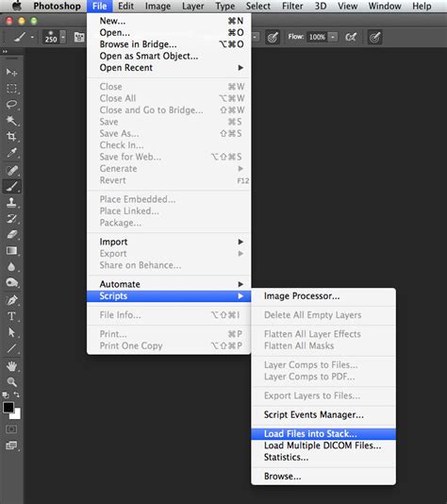The height and width of the screenshot is (504, 447).
Task: Choose Load Multiple DICOM Files...
Action: 323,445
